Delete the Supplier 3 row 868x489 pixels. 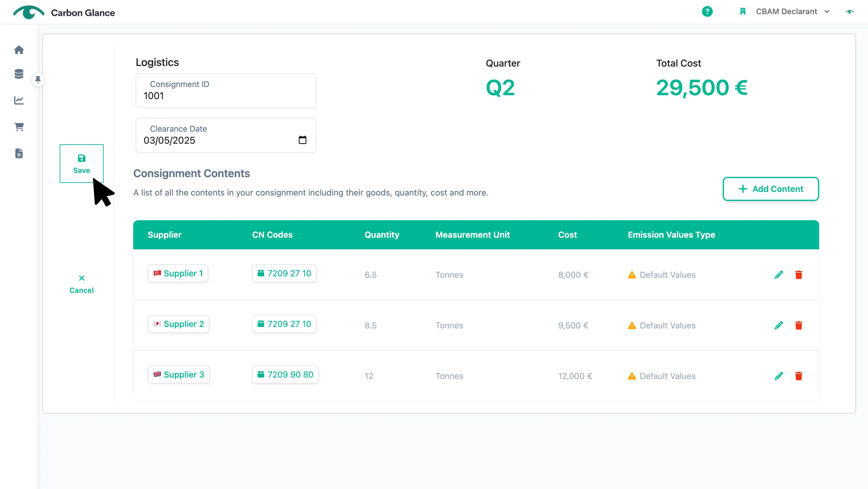798,376
